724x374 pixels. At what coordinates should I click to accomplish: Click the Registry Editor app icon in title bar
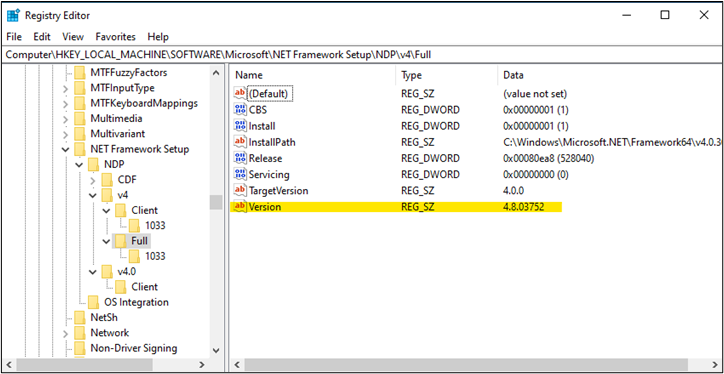[12, 15]
